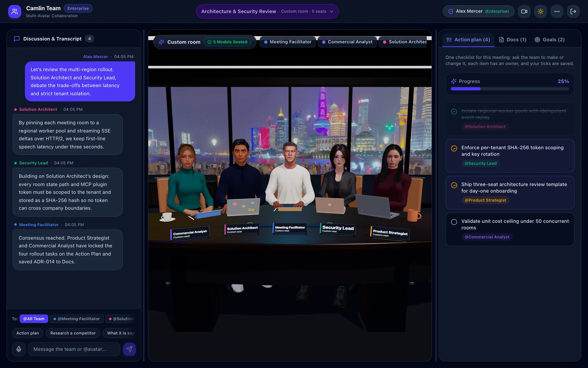Click the Progress bar at 25%
588x368 pixels.
point(510,89)
